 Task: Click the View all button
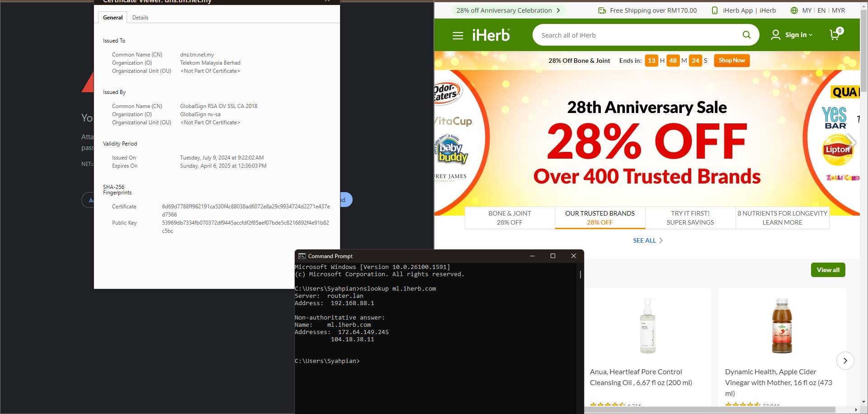[828, 270]
